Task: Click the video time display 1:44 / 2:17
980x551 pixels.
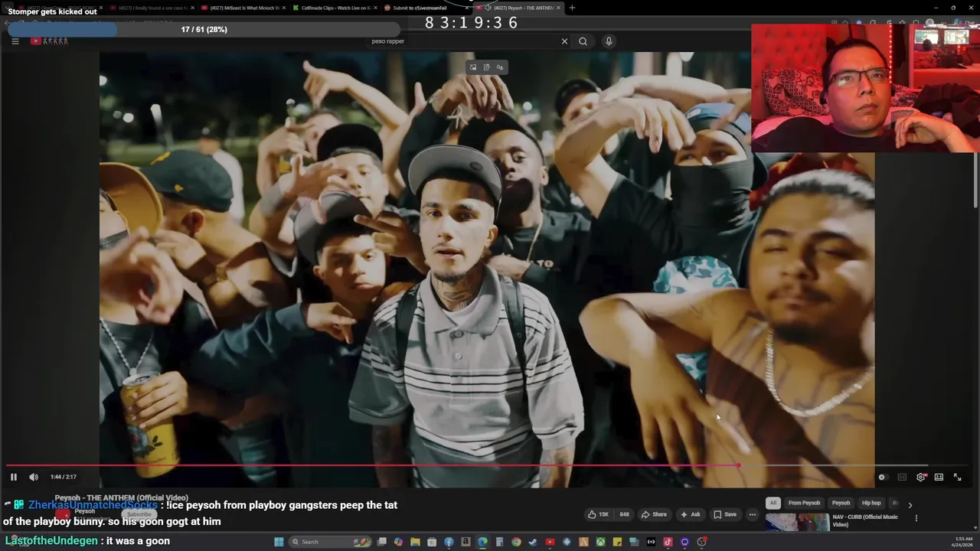Action: pos(64,477)
